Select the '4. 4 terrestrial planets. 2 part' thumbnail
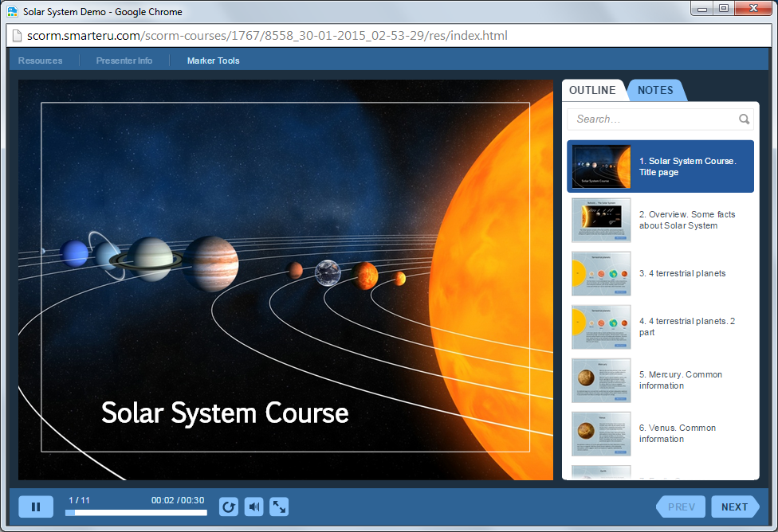This screenshot has width=778, height=532. coord(601,327)
